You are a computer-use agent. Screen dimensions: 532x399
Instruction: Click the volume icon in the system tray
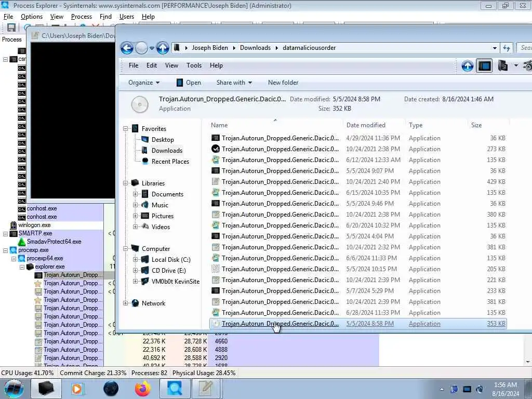point(480,389)
